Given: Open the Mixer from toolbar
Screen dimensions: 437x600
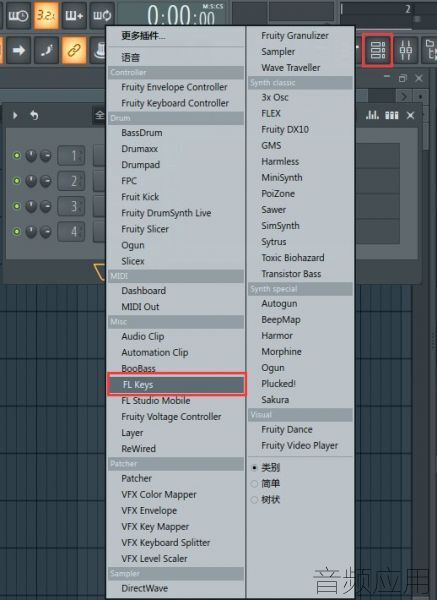Looking at the screenshot, I should (x=406, y=50).
